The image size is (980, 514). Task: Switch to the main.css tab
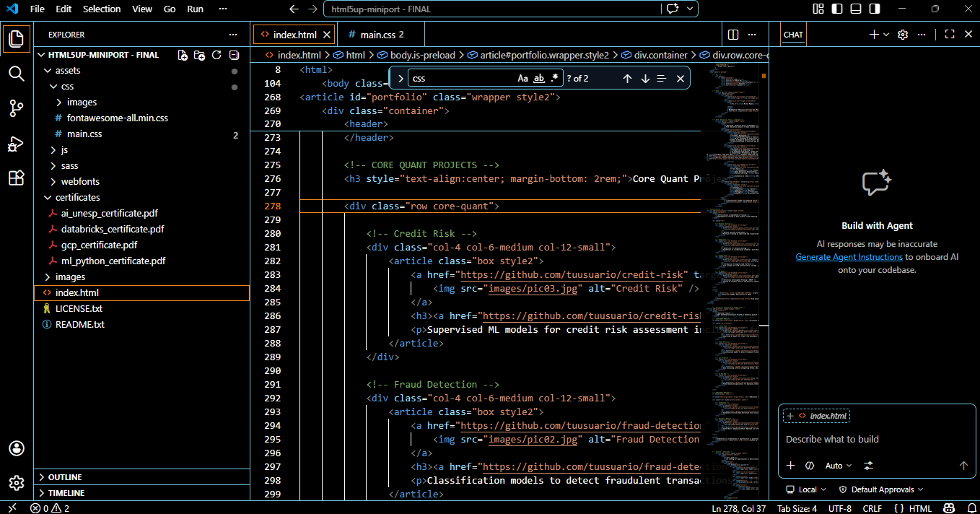pyautogui.click(x=378, y=34)
